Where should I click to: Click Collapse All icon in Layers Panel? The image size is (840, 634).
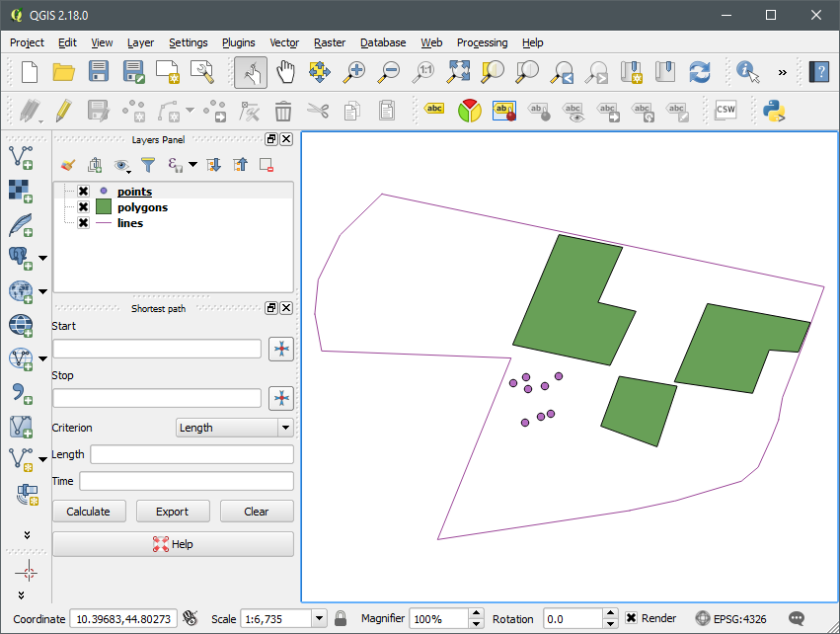tap(241, 165)
